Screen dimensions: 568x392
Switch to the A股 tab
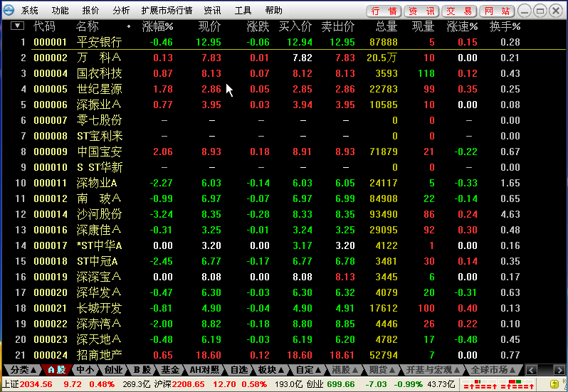[x=57, y=369]
